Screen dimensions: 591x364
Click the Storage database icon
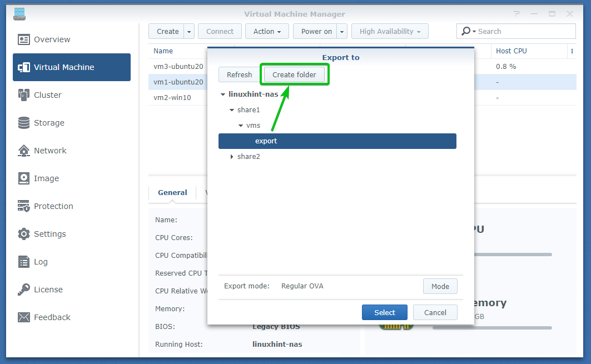point(24,123)
